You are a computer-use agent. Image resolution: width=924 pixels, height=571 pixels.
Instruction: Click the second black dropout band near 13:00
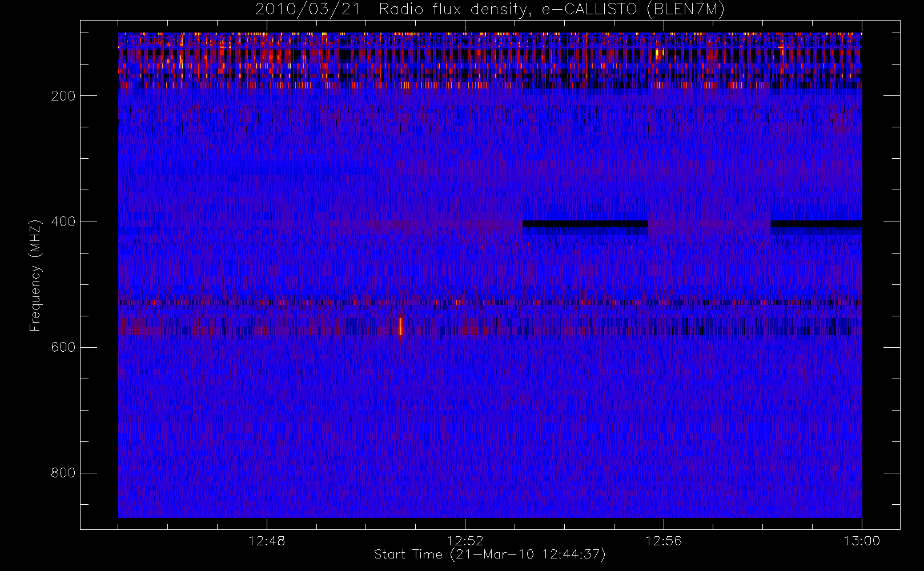[816, 224]
